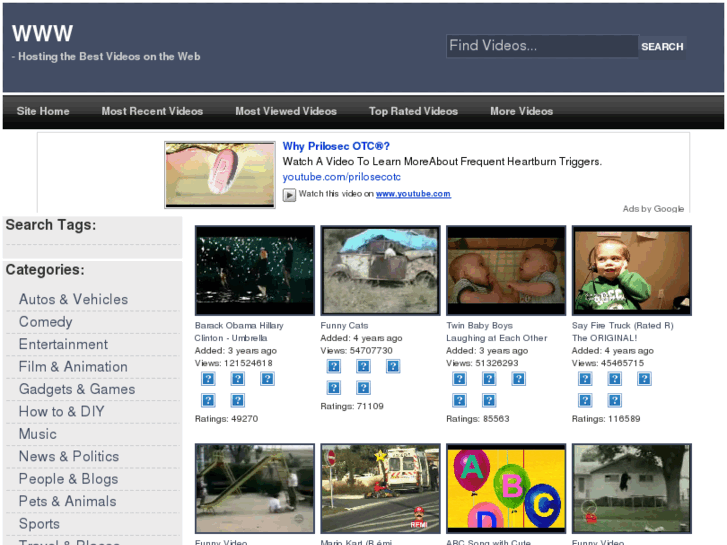Browse the Sports category

[x=39, y=524]
